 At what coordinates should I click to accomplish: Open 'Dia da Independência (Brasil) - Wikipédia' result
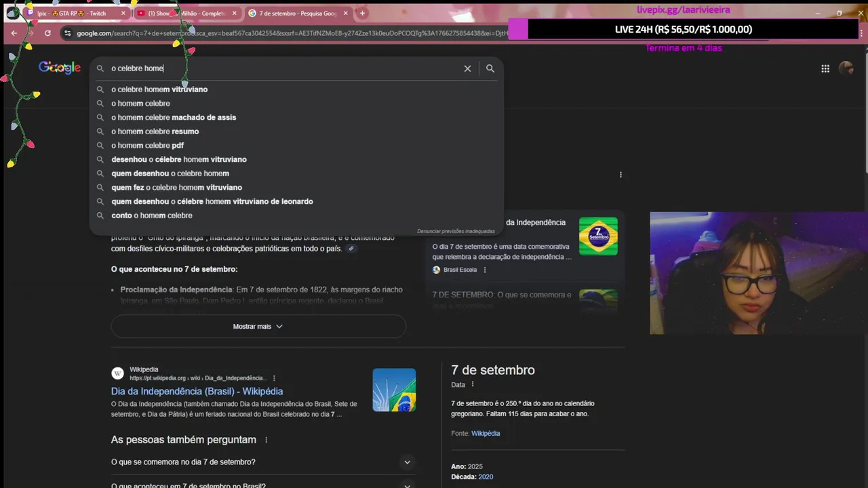tap(197, 391)
